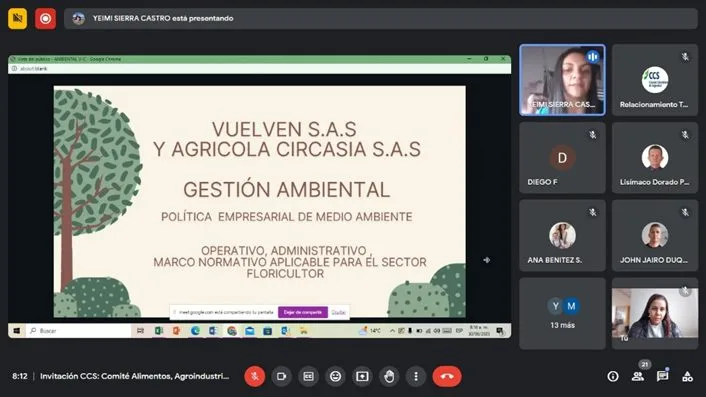The width and height of the screenshot is (706, 397).
Task: Open meeting details info icon
Action: [x=613, y=376]
